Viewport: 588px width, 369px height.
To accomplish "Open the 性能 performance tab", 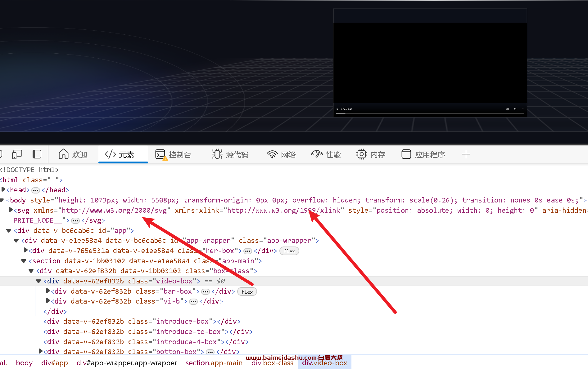I will pos(326,154).
